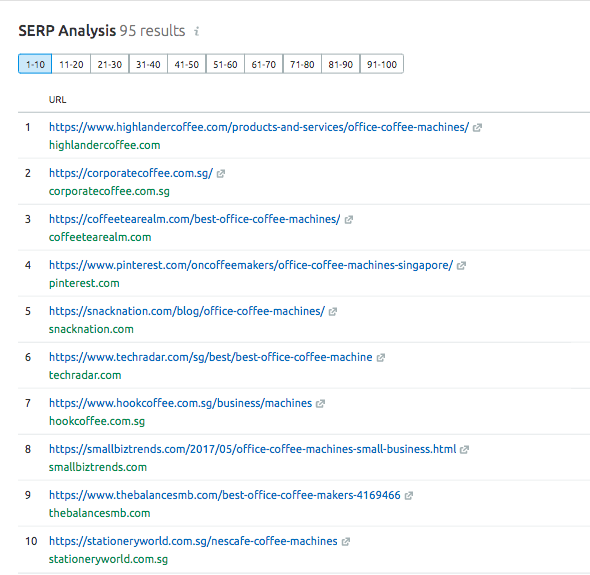Open the highlandercoffee office-coffee-machines URL
The height and width of the screenshot is (575, 590).
(x=259, y=127)
